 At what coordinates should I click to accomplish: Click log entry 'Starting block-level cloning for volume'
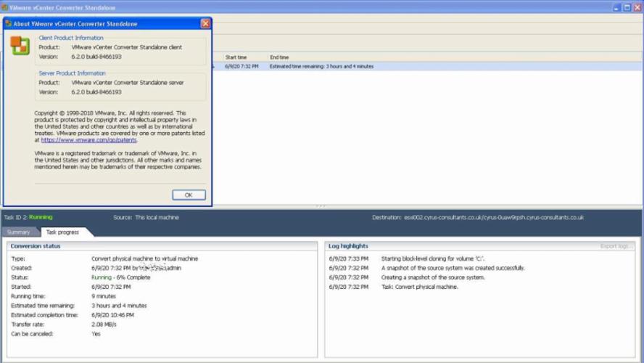click(x=432, y=258)
